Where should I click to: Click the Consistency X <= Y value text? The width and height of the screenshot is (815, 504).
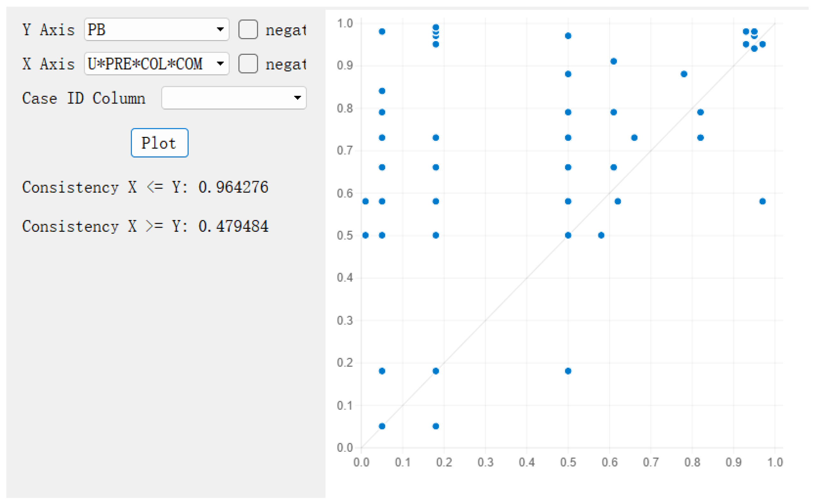233,187
